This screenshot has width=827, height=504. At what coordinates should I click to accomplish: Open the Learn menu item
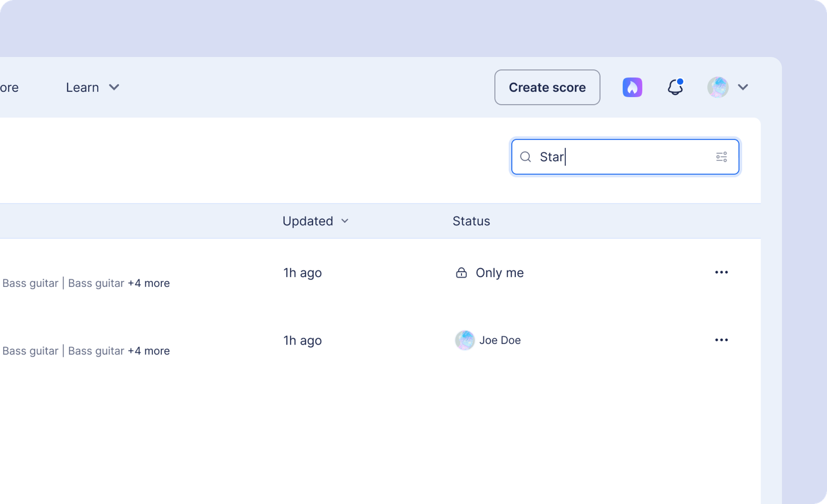click(x=83, y=87)
